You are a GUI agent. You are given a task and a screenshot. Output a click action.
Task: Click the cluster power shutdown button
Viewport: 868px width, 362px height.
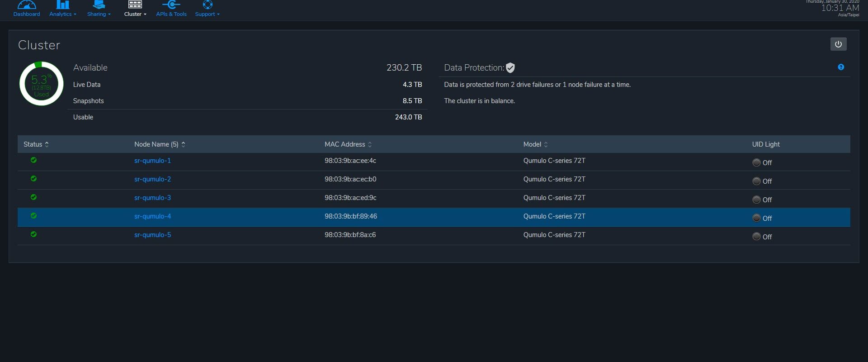pos(838,44)
